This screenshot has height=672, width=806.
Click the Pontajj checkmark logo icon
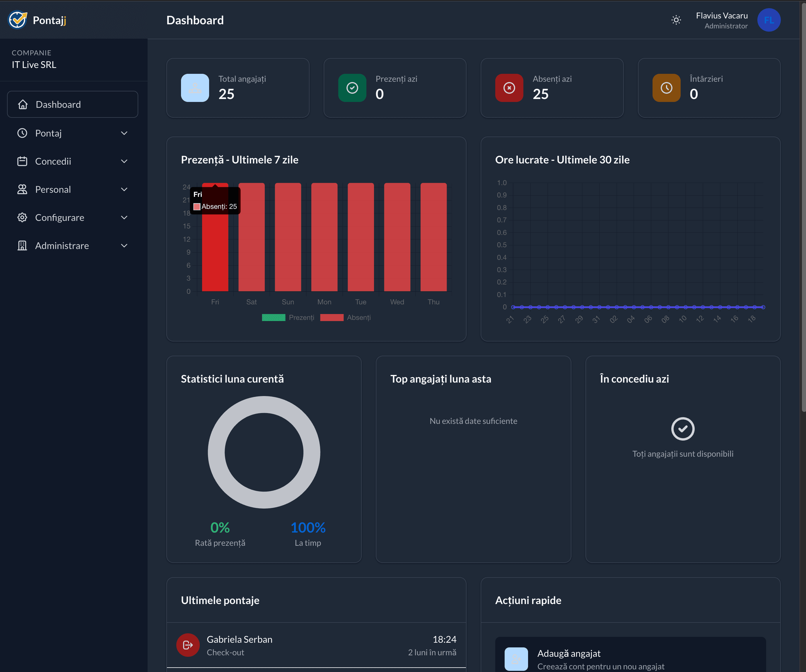pyautogui.click(x=18, y=20)
